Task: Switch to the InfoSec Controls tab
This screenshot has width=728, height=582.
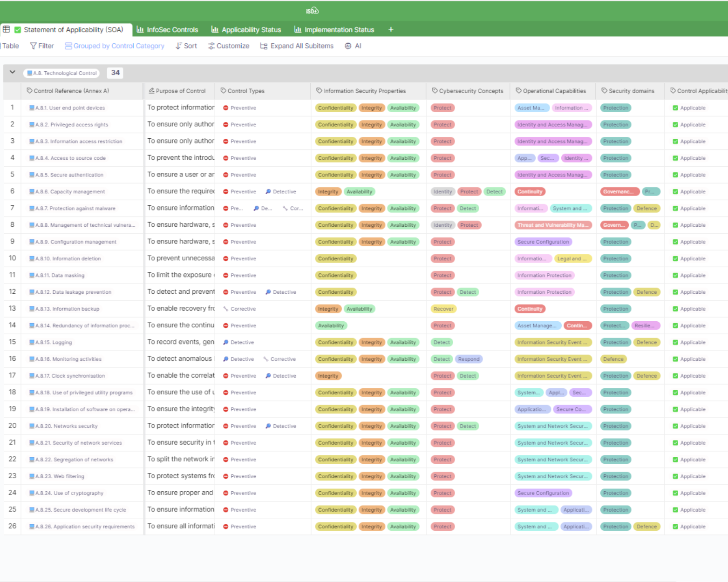Action: 167,30
